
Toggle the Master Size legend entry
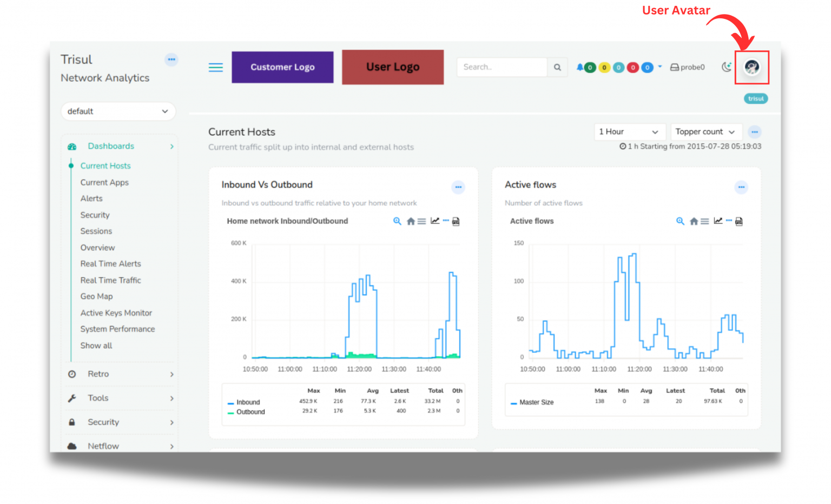[x=532, y=402]
